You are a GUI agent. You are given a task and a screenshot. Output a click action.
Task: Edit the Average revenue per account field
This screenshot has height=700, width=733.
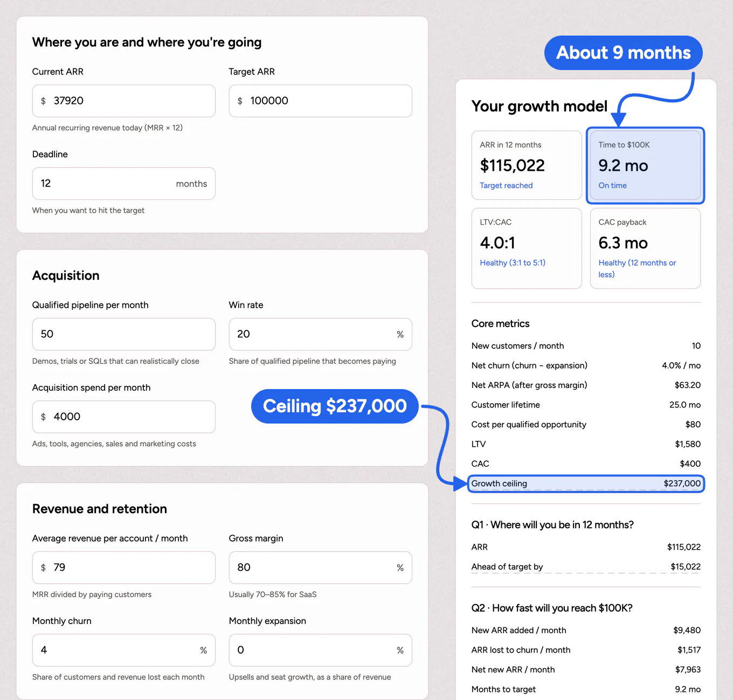point(123,567)
